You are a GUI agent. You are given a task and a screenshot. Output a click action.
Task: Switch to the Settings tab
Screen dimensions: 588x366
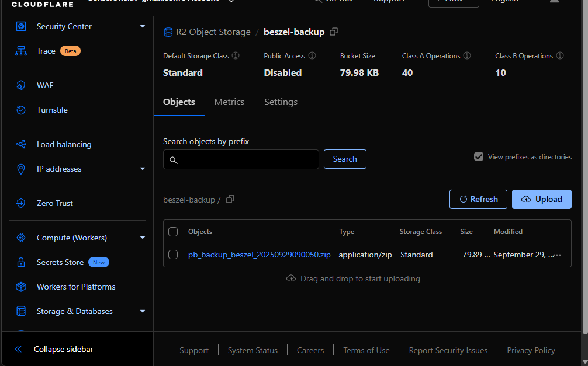[281, 102]
